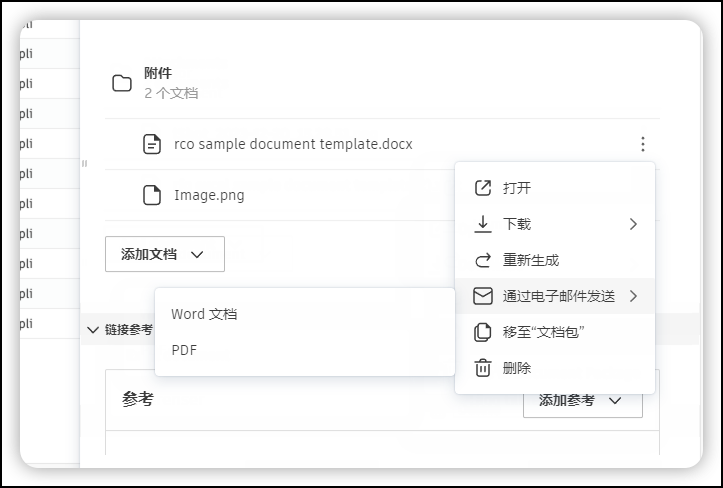Click the 移至"文档包" copy icon
The image size is (723, 488).
click(483, 332)
